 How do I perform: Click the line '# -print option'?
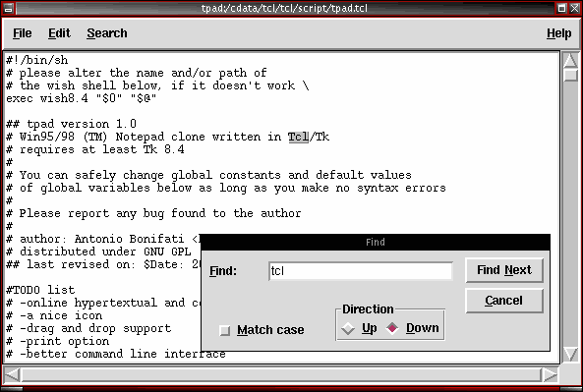(x=57, y=341)
